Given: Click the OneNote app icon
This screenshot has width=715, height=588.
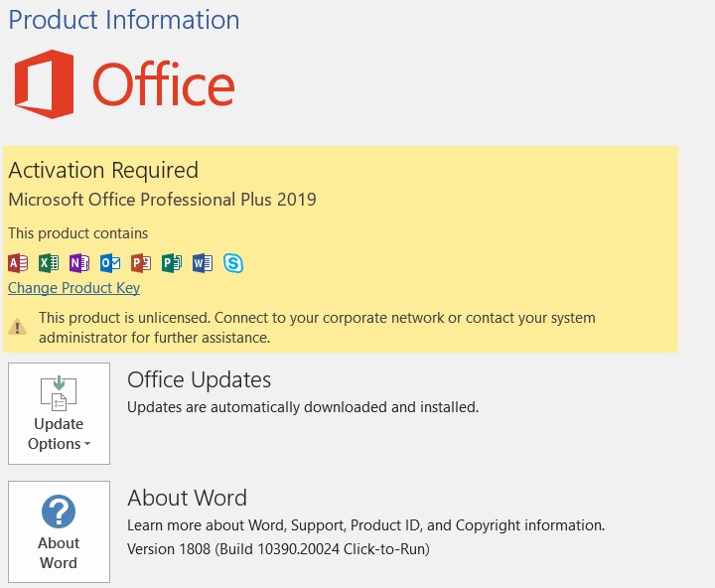Looking at the screenshot, I should (x=79, y=263).
